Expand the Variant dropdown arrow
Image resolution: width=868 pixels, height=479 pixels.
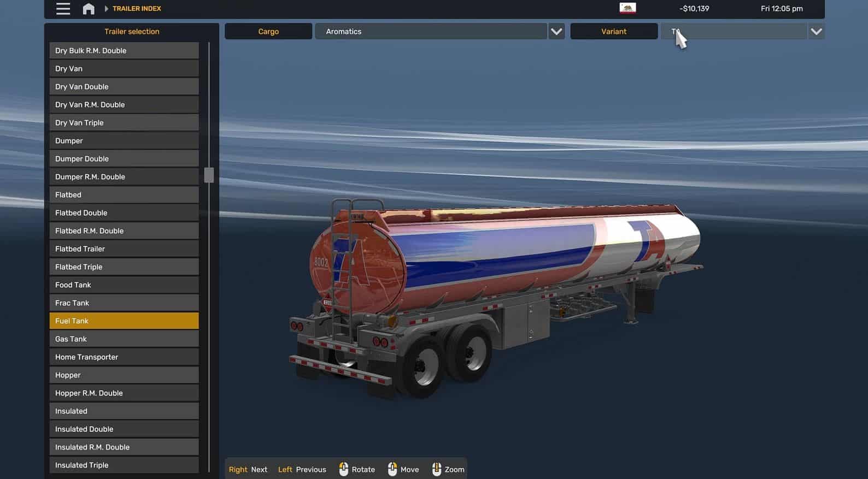pos(816,32)
